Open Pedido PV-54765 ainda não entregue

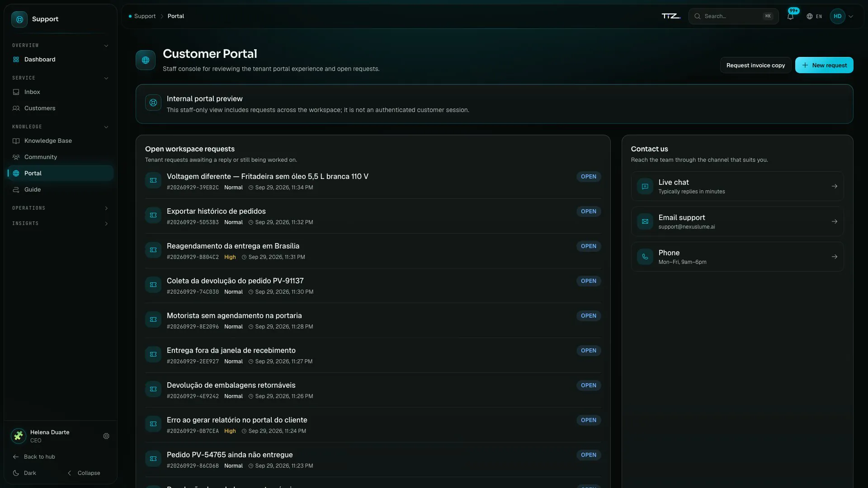[x=230, y=455]
